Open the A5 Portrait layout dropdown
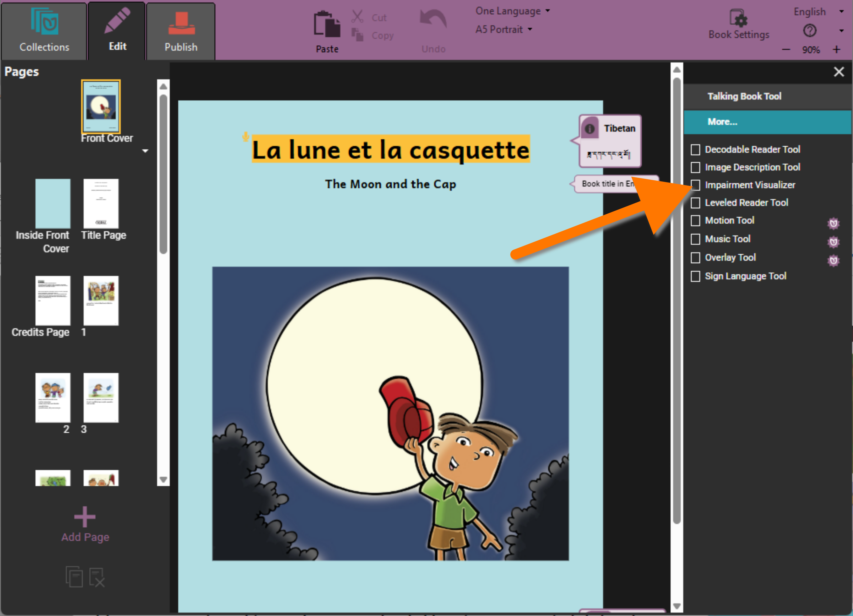 tap(504, 29)
